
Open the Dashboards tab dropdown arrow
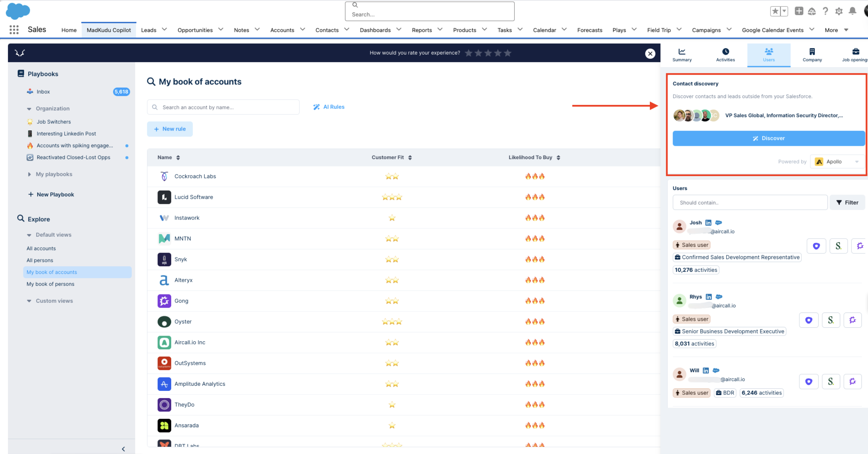[x=399, y=30]
